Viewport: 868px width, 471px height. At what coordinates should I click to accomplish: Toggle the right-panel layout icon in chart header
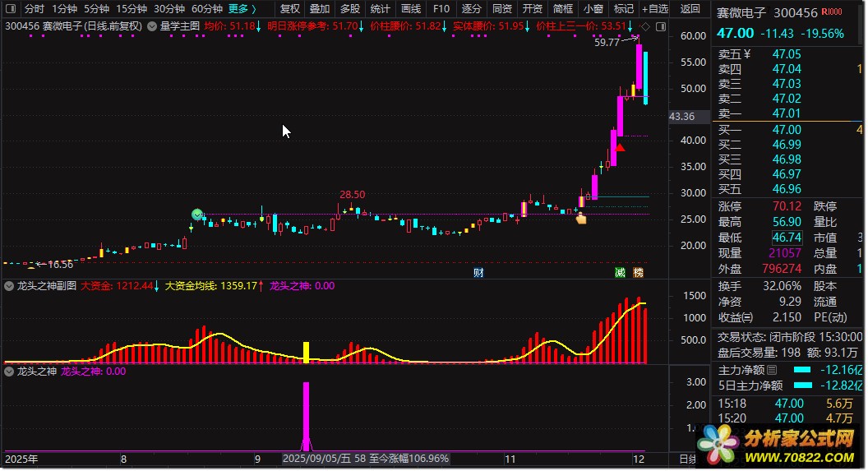(x=660, y=26)
